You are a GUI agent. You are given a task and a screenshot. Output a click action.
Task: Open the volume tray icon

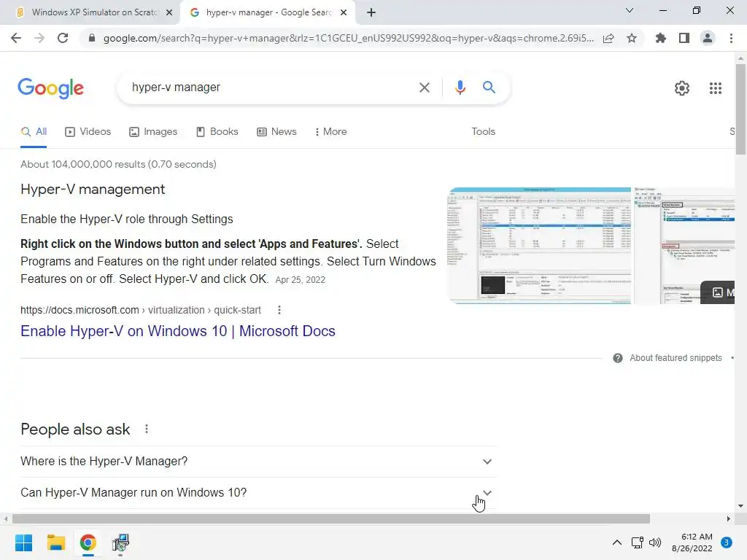click(655, 542)
